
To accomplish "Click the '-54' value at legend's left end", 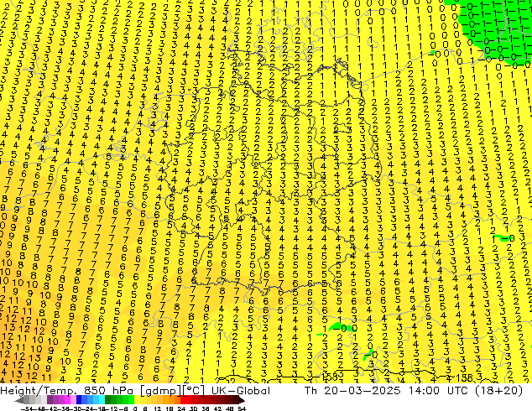I will [x=27, y=408].
